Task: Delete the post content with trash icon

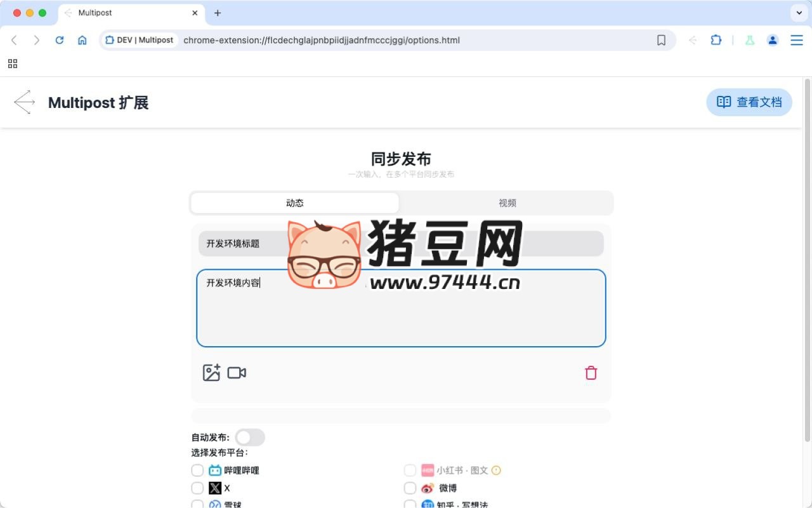Action: pyautogui.click(x=591, y=373)
